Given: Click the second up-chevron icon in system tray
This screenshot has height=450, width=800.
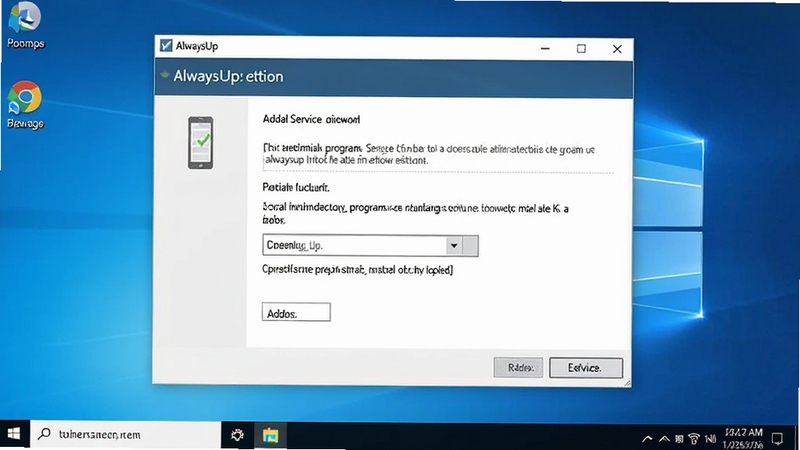Looking at the screenshot, I should 664,438.
